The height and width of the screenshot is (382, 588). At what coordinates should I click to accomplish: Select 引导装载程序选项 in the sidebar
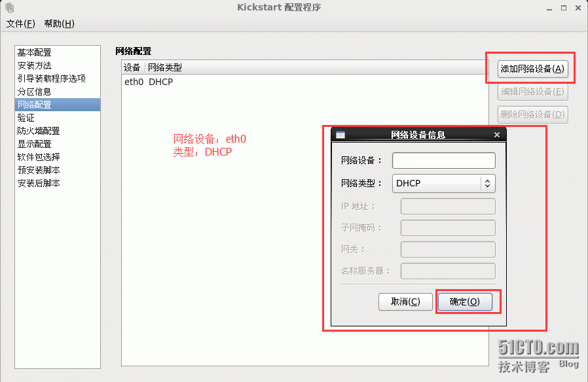pos(58,78)
